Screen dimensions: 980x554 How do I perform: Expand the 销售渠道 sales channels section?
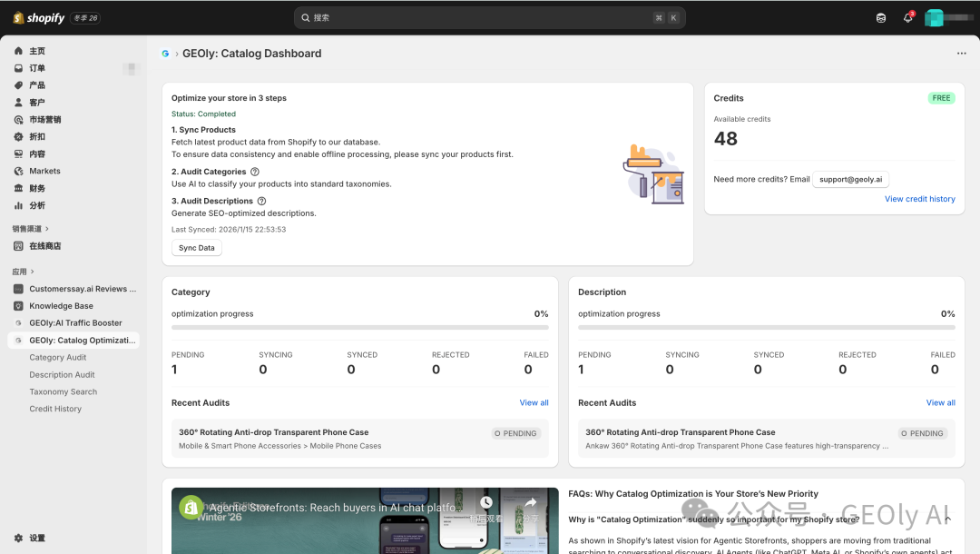[x=31, y=229]
